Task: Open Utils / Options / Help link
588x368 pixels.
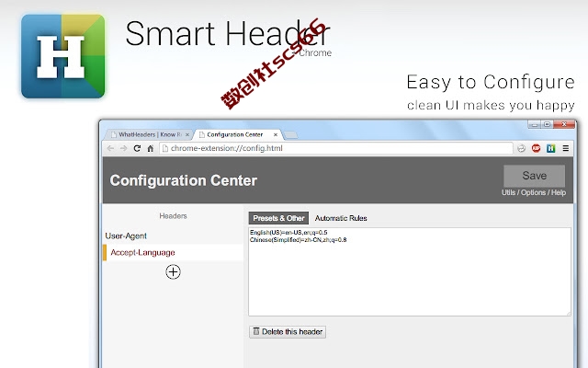Action: click(x=534, y=192)
